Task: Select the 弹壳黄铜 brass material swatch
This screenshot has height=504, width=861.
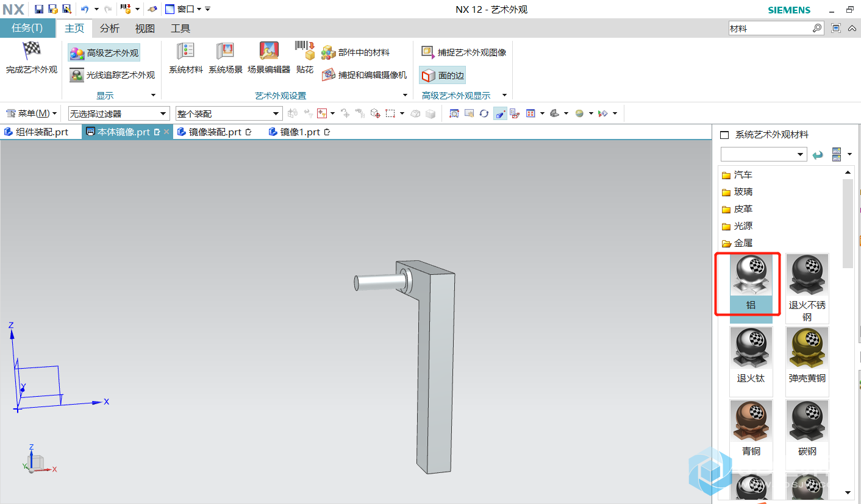Action: [807, 361]
